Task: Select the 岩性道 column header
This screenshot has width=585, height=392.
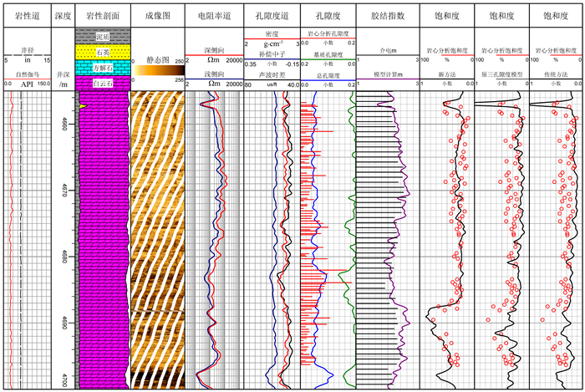Action: pyautogui.click(x=28, y=16)
